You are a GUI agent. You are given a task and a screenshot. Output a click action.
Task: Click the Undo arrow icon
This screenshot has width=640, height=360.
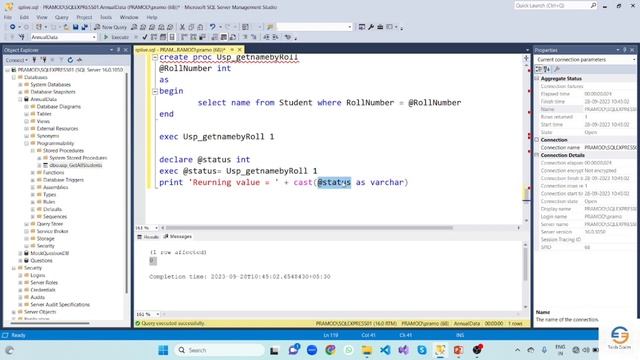(213, 27)
